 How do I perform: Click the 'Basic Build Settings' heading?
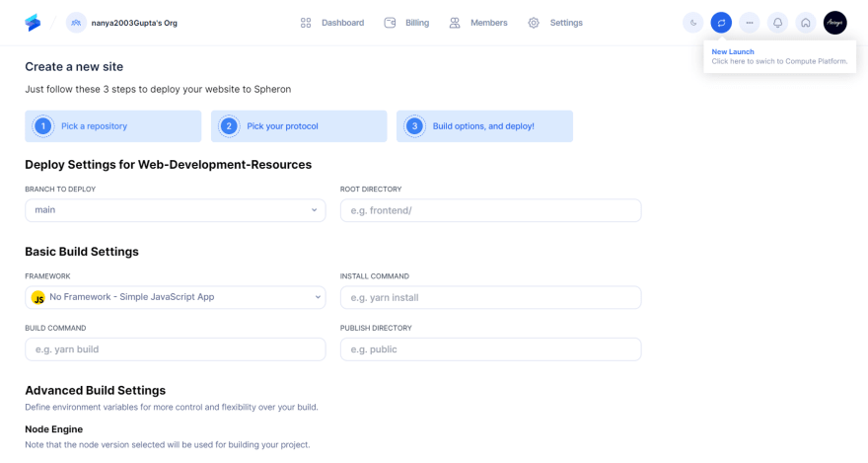pos(82,252)
